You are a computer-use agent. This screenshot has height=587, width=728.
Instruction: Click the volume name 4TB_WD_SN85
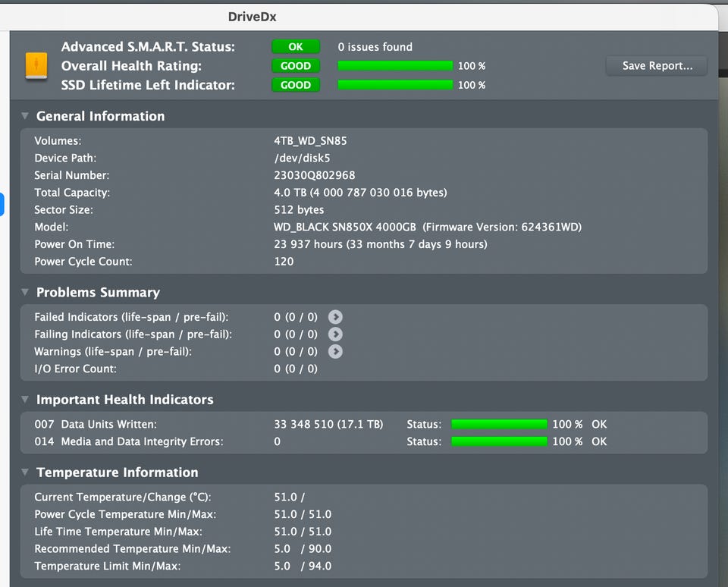point(310,141)
